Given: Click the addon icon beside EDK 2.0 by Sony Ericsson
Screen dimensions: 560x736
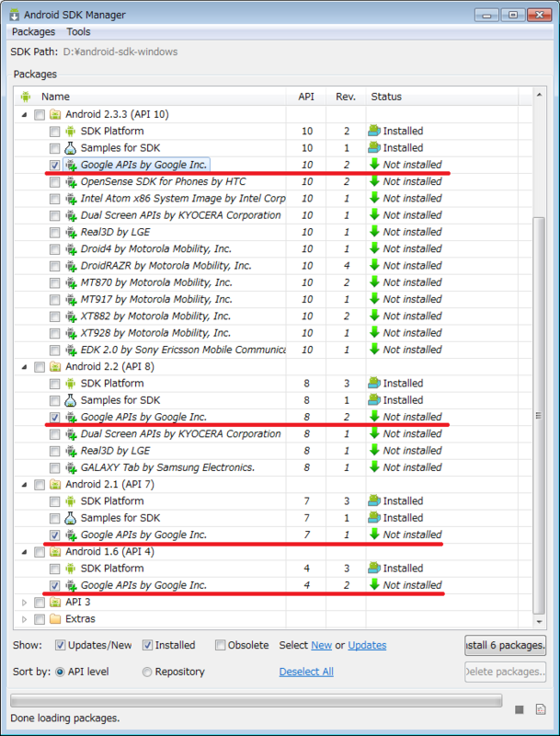Looking at the screenshot, I should (71, 351).
